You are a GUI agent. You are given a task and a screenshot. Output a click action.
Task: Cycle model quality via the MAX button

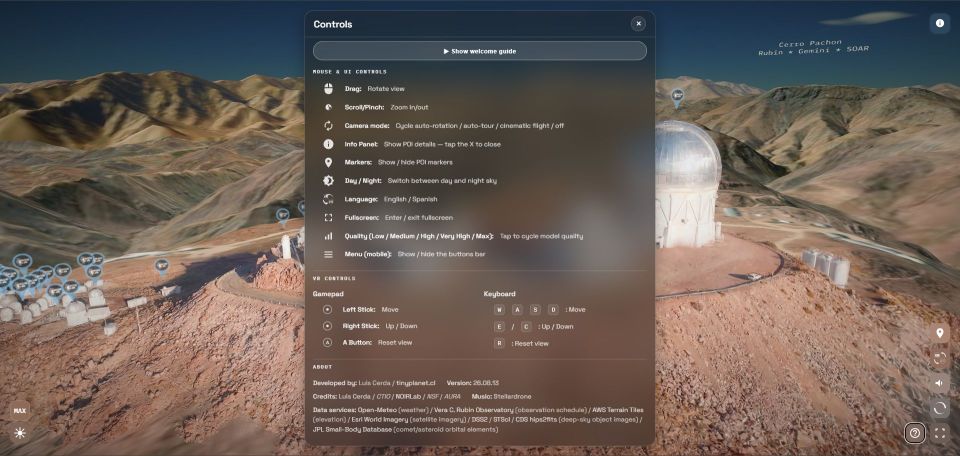pos(20,411)
